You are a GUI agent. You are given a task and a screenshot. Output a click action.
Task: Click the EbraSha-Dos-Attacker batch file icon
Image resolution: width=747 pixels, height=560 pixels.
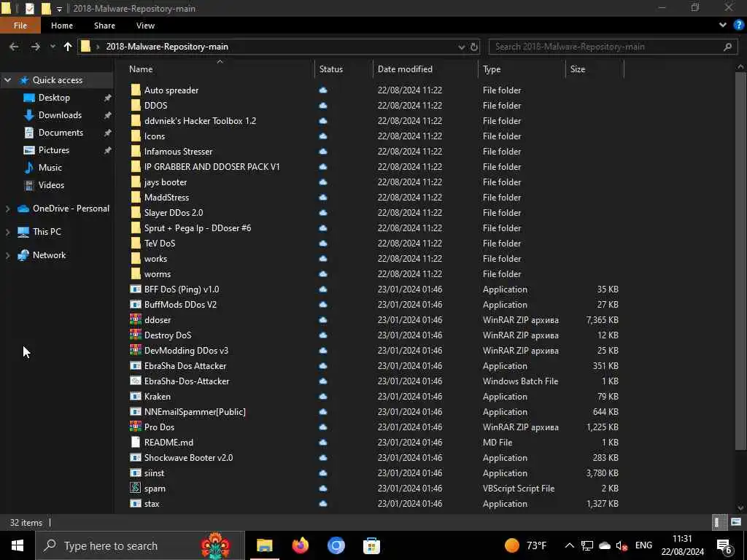click(136, 381)
